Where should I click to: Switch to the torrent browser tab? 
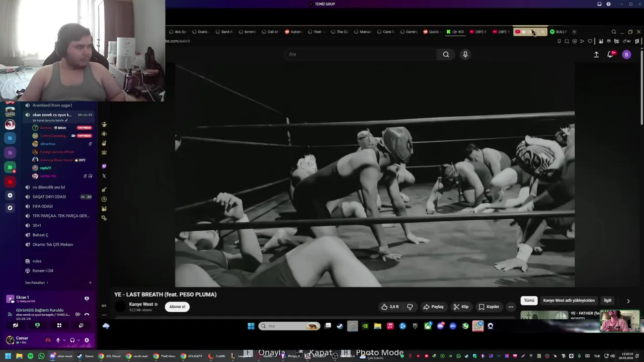pyautogui.click(x=247, y=32)
